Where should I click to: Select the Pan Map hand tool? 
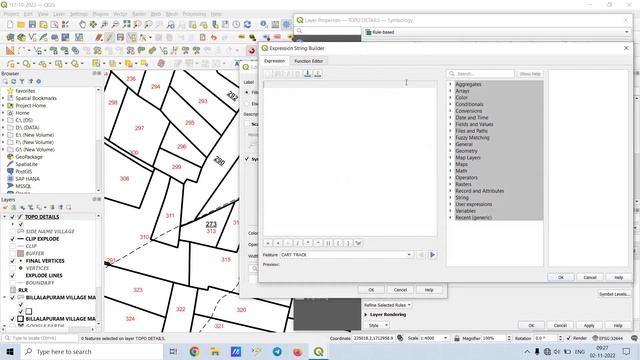(x=82, y=25)
